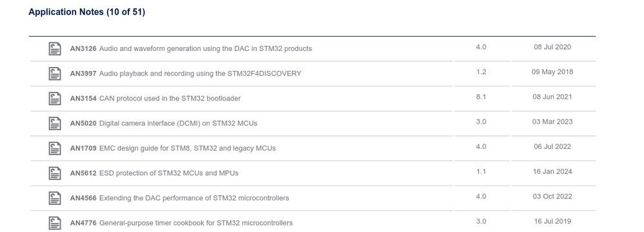Open Audio playback and recording STM32F4DISCOVERY link
Viewport: 644px width, 232px height.
pyautogui.click(x=186, y=73)
